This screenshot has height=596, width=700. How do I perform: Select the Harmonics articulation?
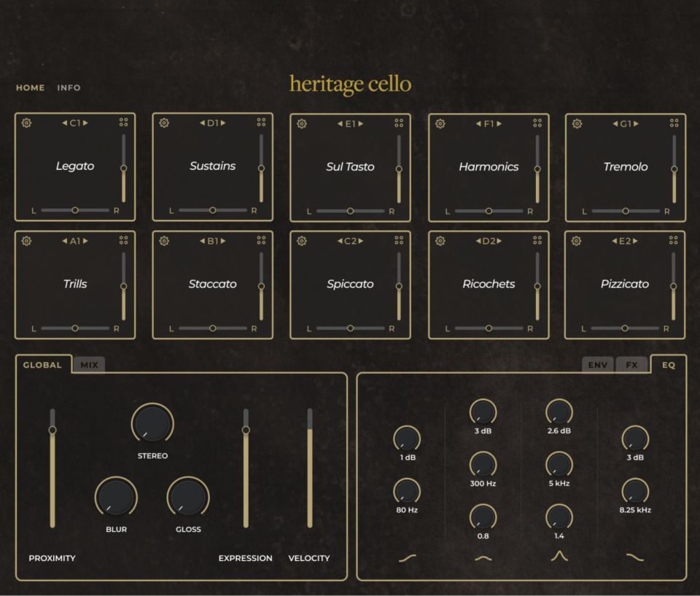489,167
